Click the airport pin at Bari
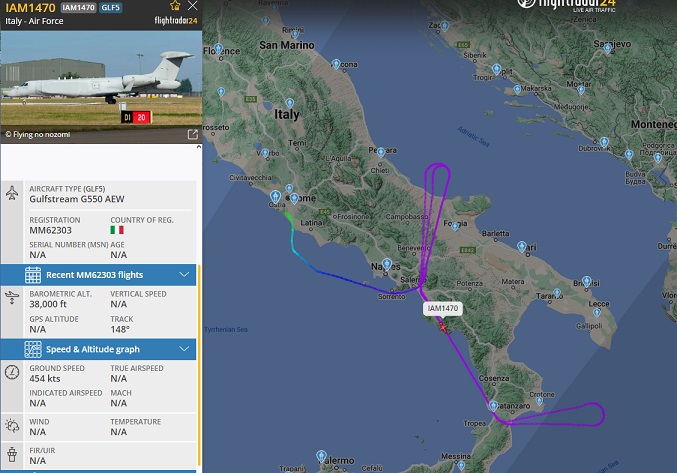This screenshot has width=677, height=473. [x=522, y=246]
